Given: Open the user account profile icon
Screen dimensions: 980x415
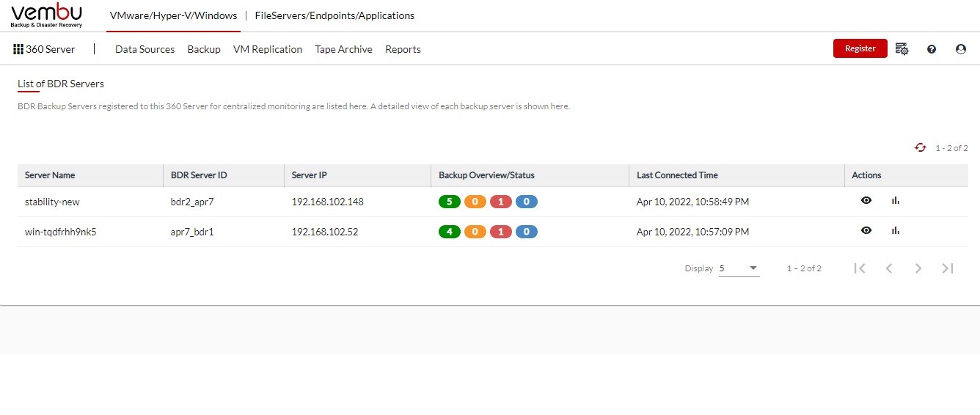Looking at the screenshot, I should click(x=961, y=49).
